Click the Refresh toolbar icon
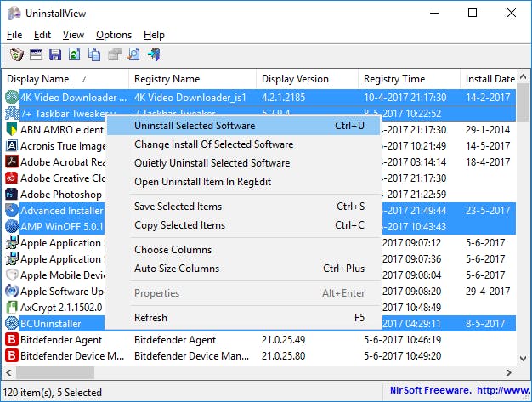This screenshot has width=532, height=402. 74,55
